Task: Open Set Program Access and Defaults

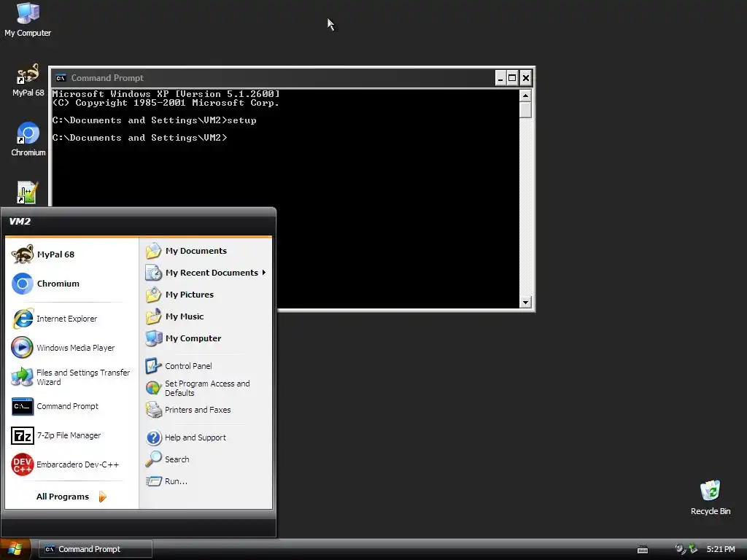Action: (x=206, y=388)
